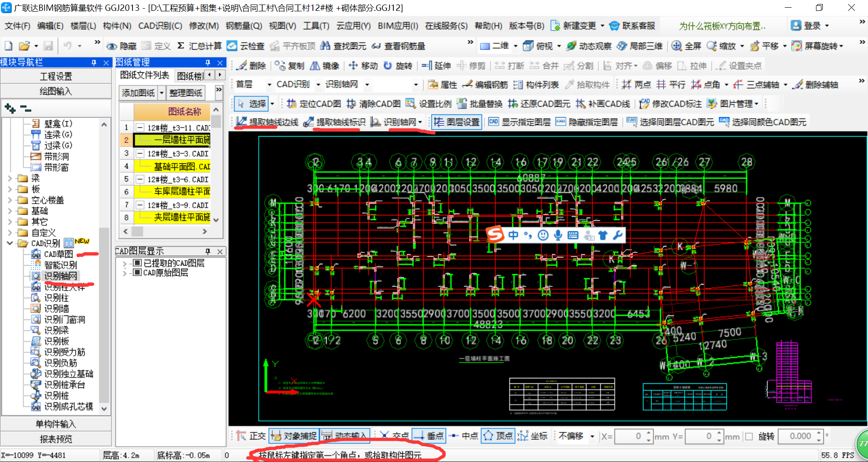Switch to 图纸文件列表 tab
The image size is (868, 462).
(145, 75)
